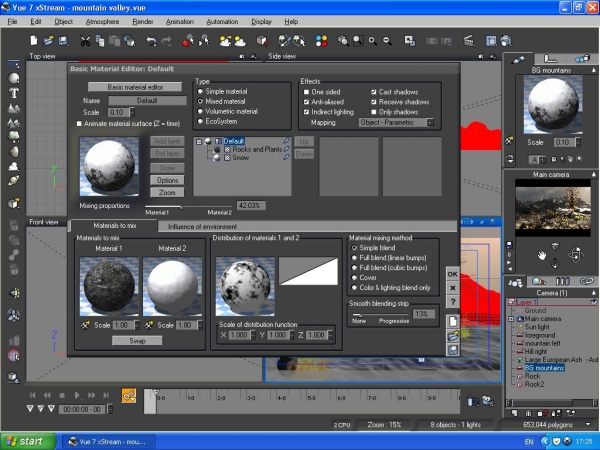The height and width of the screenshot is (450, 600).
Task: Click the distribution filter gradient graph
Action: [308, 271]
